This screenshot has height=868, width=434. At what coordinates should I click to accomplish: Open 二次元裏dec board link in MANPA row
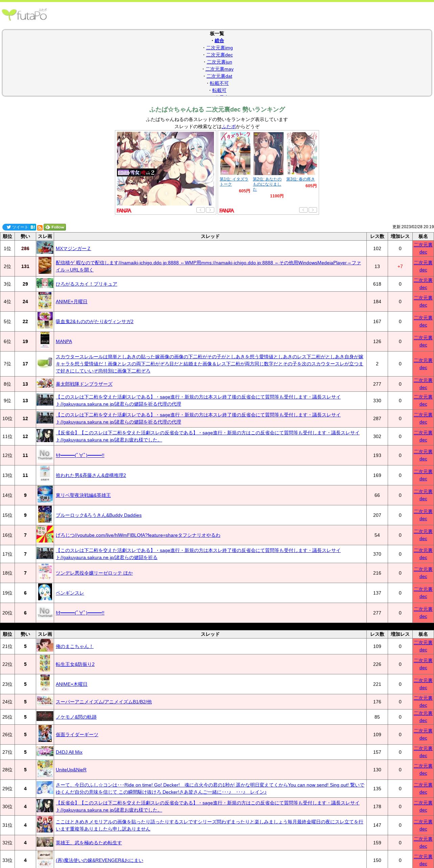(423, 341)
